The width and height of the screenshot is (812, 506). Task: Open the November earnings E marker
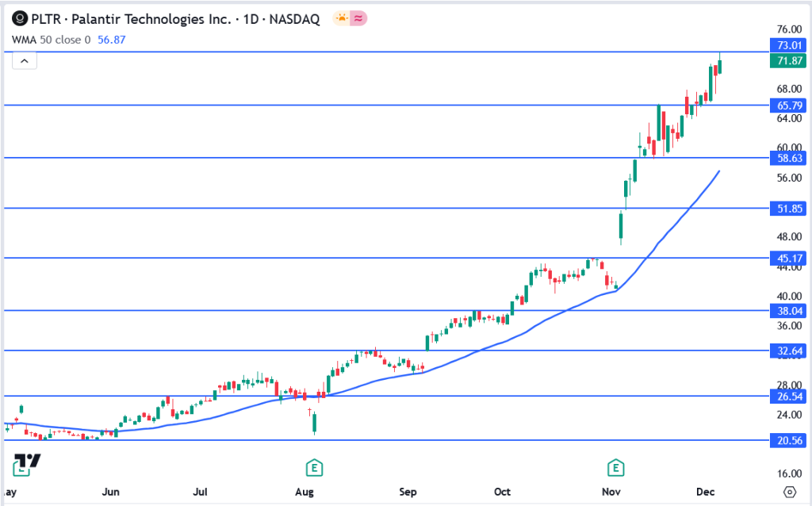pos(615,466)
